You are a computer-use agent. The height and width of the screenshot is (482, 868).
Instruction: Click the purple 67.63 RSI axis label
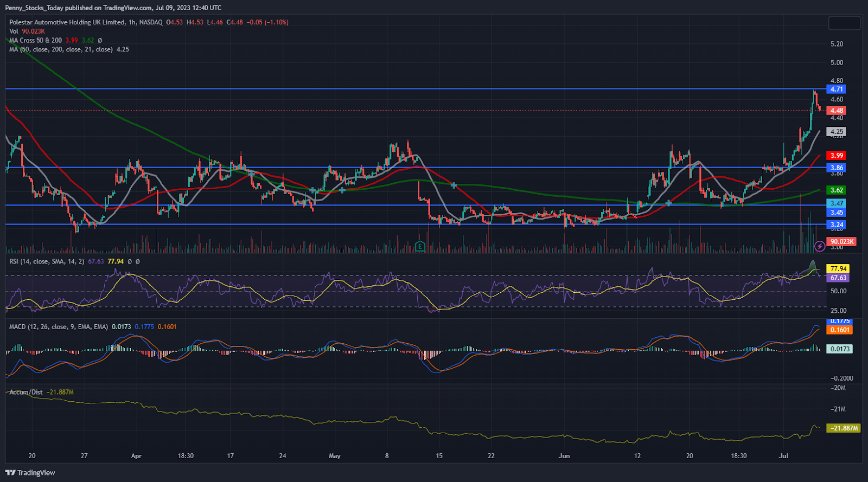coord(838,278)
